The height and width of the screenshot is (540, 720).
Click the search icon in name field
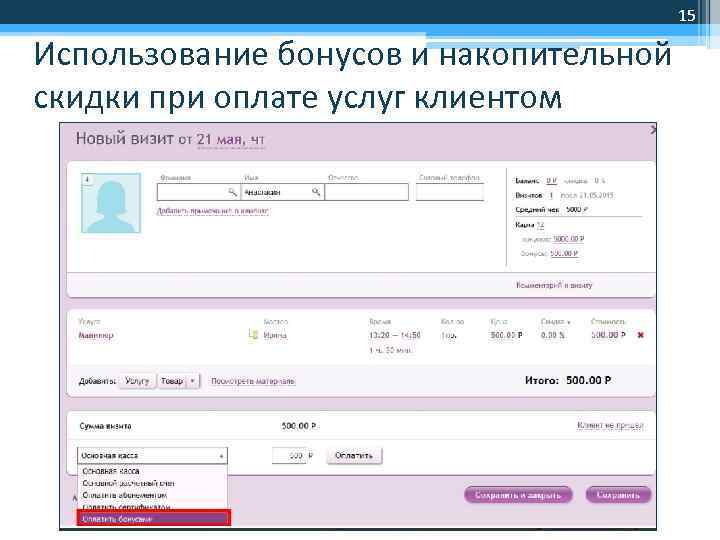316,191
